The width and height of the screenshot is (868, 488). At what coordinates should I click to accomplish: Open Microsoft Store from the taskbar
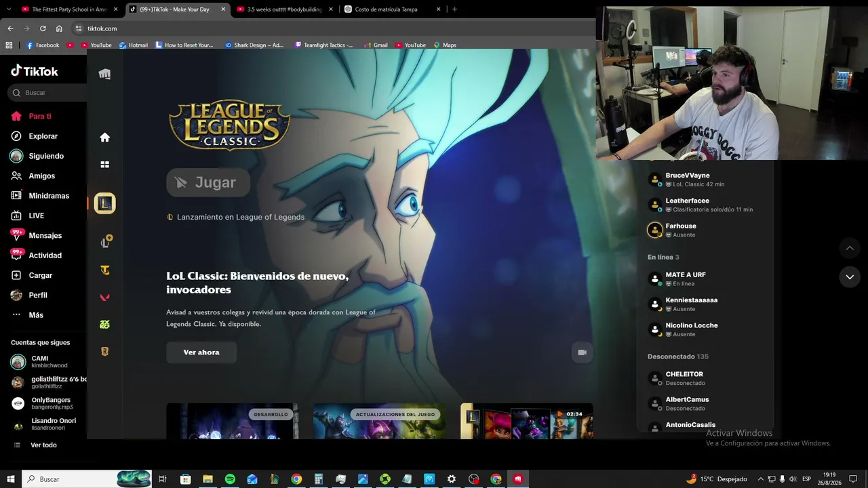click(185, 479)
